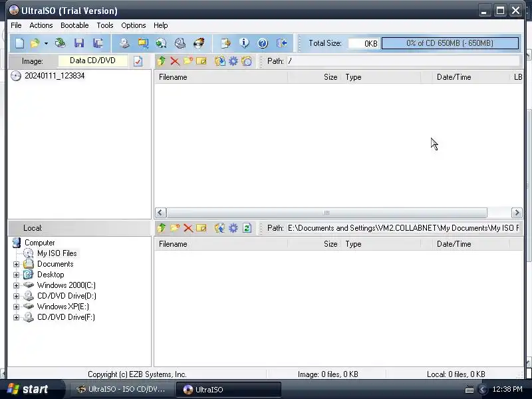This screenshot has height=399, width=532.
Task: Switch to UltraISO - ISO CD/DV... taskbar window
Action: coord(122,389)
